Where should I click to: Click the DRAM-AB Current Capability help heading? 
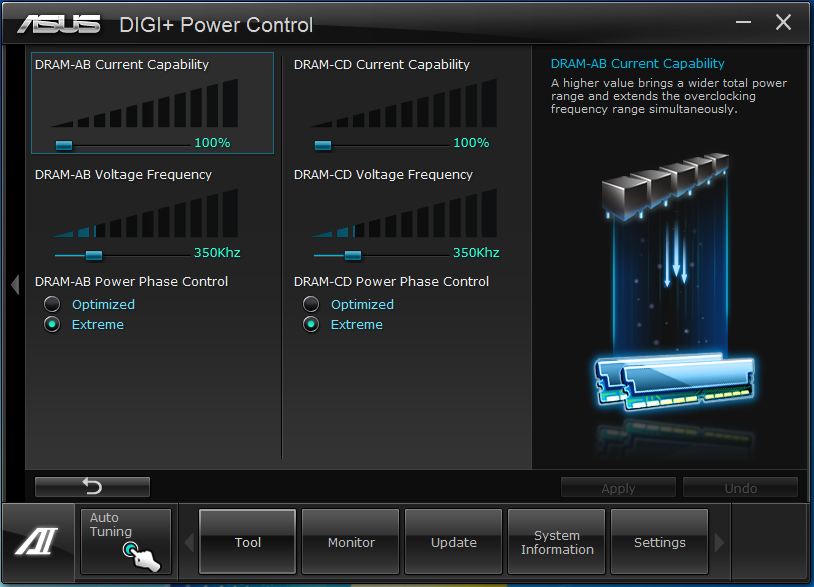click(637, 63)
